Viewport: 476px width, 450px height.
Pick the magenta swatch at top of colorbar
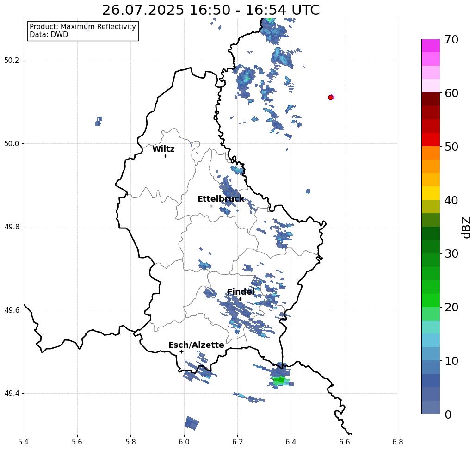pyautogui.click(x=431, y=46)
